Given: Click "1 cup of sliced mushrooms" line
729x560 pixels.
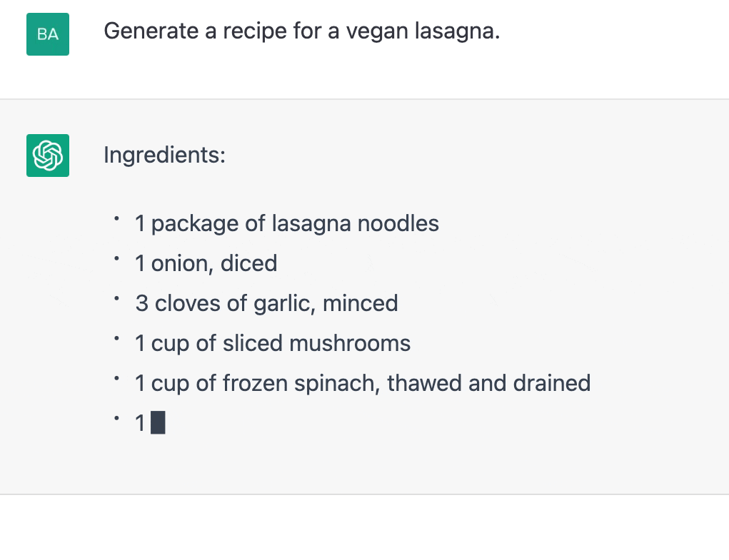Looking at the screenshot, I should 273,344.
